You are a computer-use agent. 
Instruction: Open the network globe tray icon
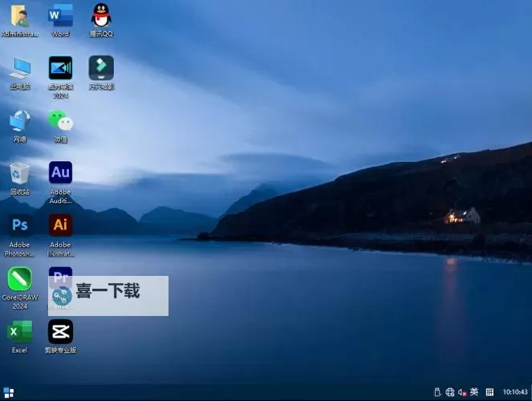click(450, 392)
